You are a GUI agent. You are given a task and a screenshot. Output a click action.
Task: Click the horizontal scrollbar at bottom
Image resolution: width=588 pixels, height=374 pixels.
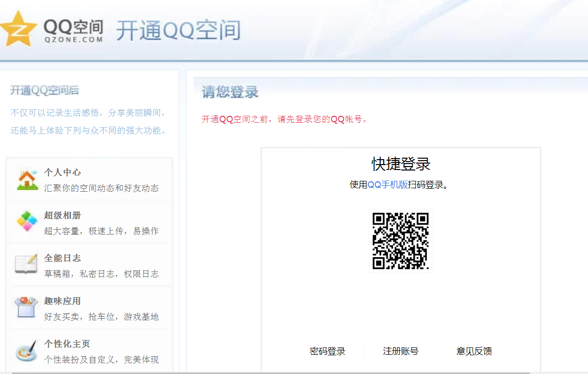(x=271, y=373)
